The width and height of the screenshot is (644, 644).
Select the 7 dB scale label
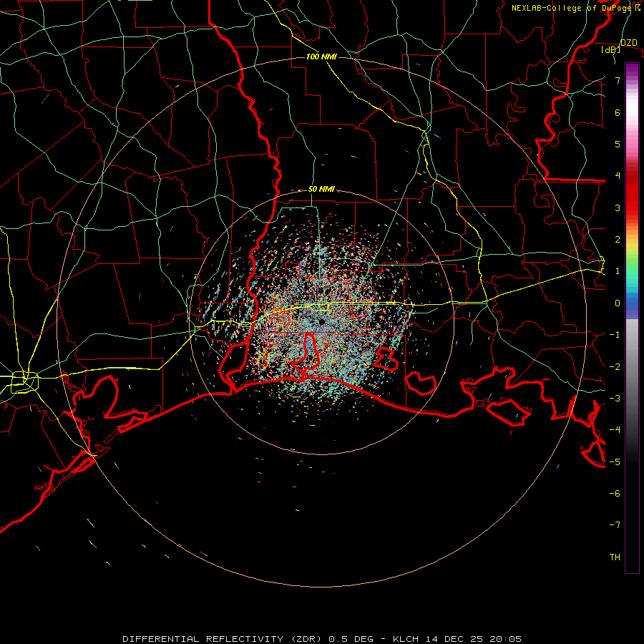pos(618,81)
